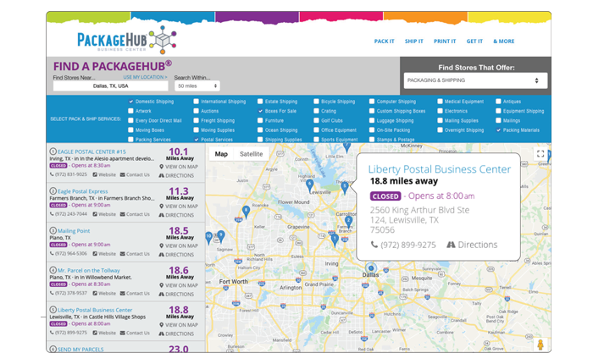Check Golf Clubs service
Image resolution: width=593 pixels, height=364 pixels.
point(316,120)
